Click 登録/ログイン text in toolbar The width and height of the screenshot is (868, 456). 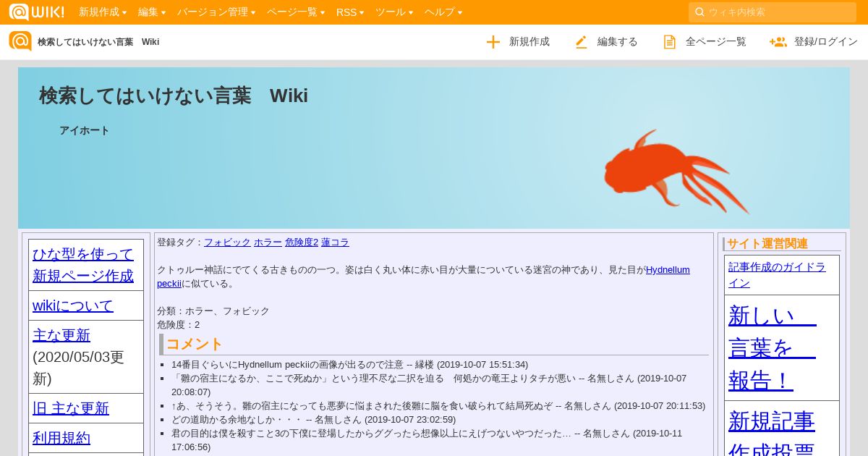pyautogui.click(x=826, y=42)
